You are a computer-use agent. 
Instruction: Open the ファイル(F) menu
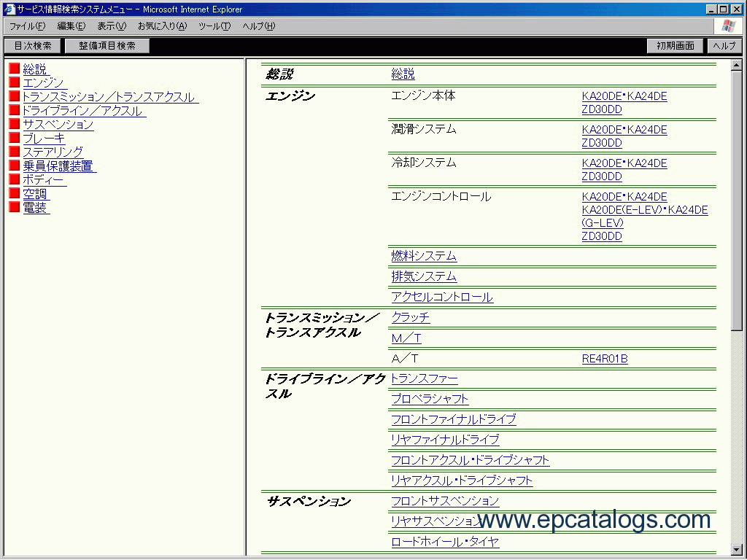click(27, 26)
